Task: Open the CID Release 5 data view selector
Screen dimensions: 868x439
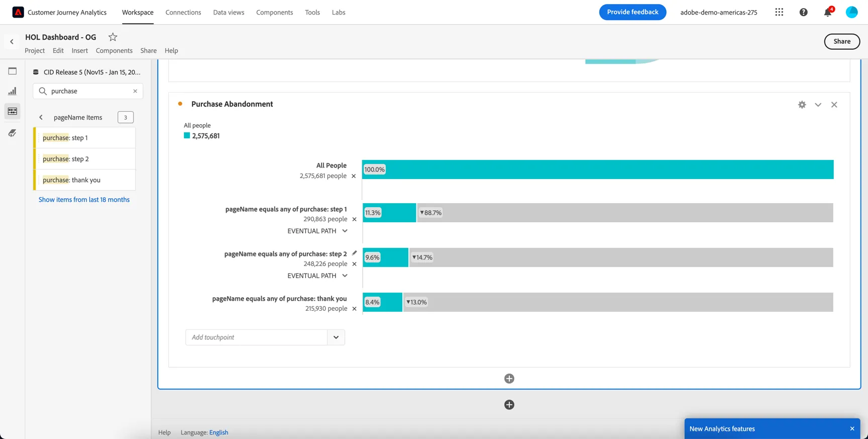Action: (x=87, y=72)
